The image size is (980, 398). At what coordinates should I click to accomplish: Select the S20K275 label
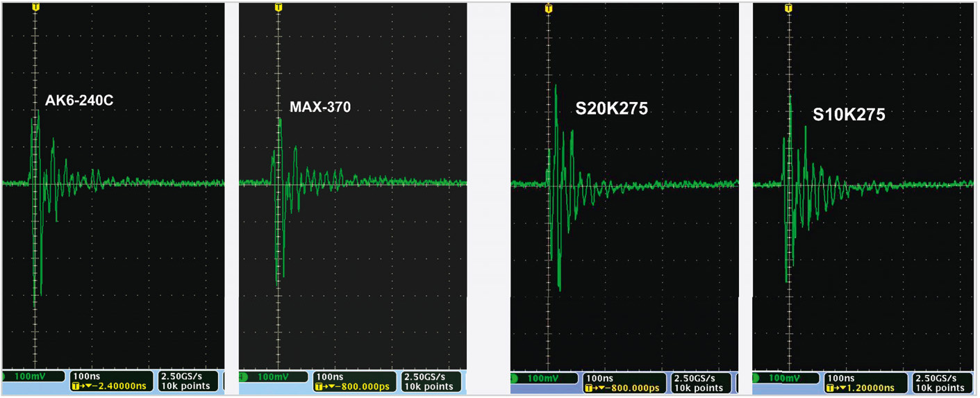pos(611,108)
